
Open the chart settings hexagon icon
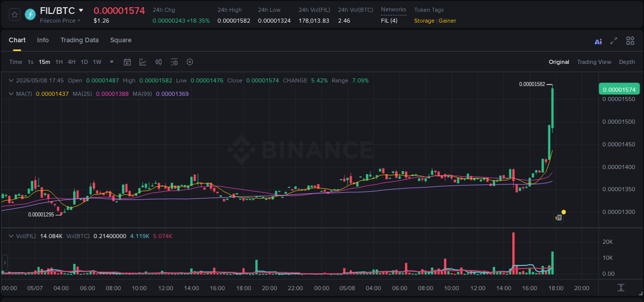190,62
